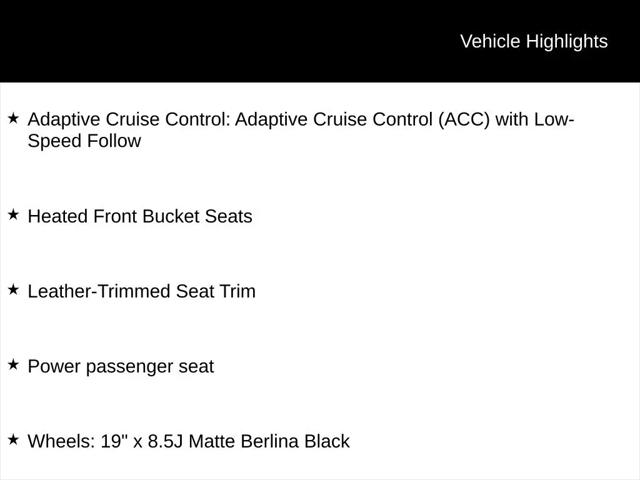
Task: Click the Vehicle Highlights title text
Action: (534, 42)
